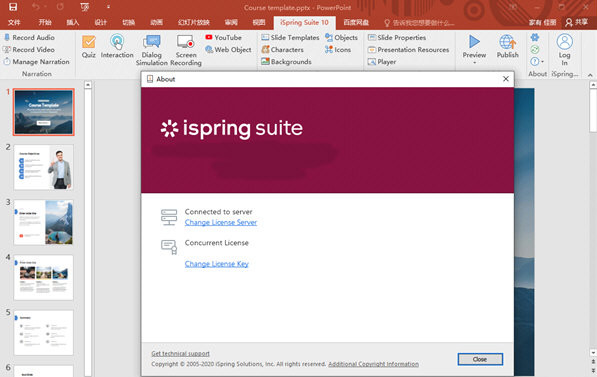Click the Change License Server link
This screenshot has height=377, width=597.
coord(221,222)
